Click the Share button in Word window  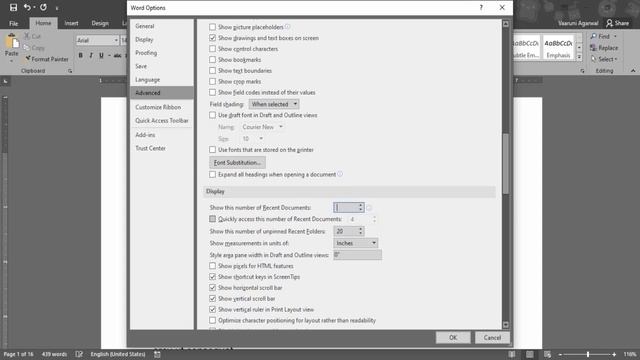click(618, 23)
